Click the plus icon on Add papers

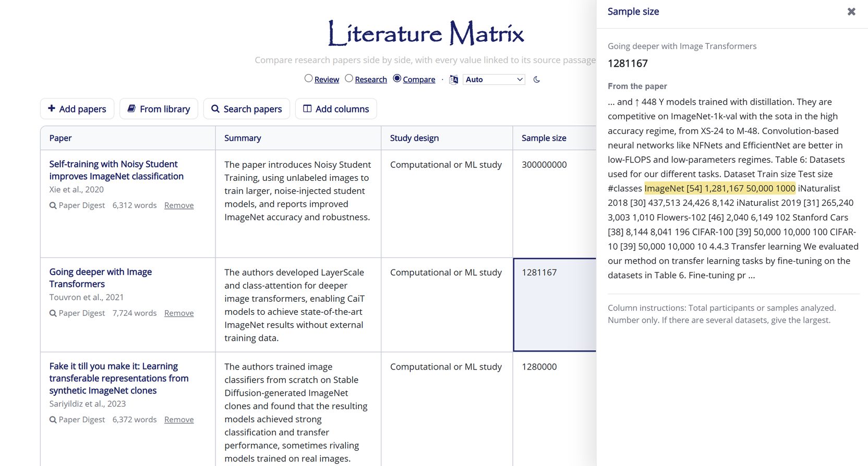click(x=52, y=108)
